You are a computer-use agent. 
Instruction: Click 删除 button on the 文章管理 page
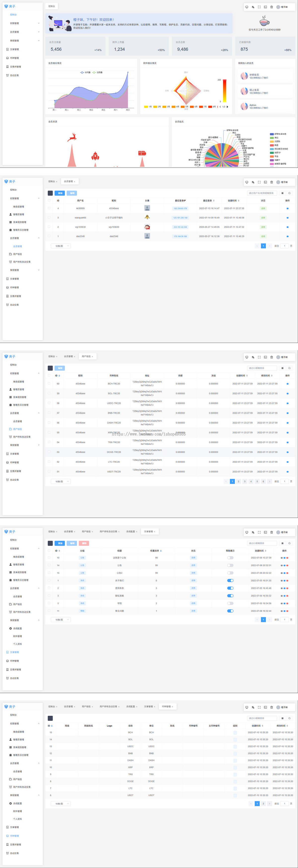[84, 543]
